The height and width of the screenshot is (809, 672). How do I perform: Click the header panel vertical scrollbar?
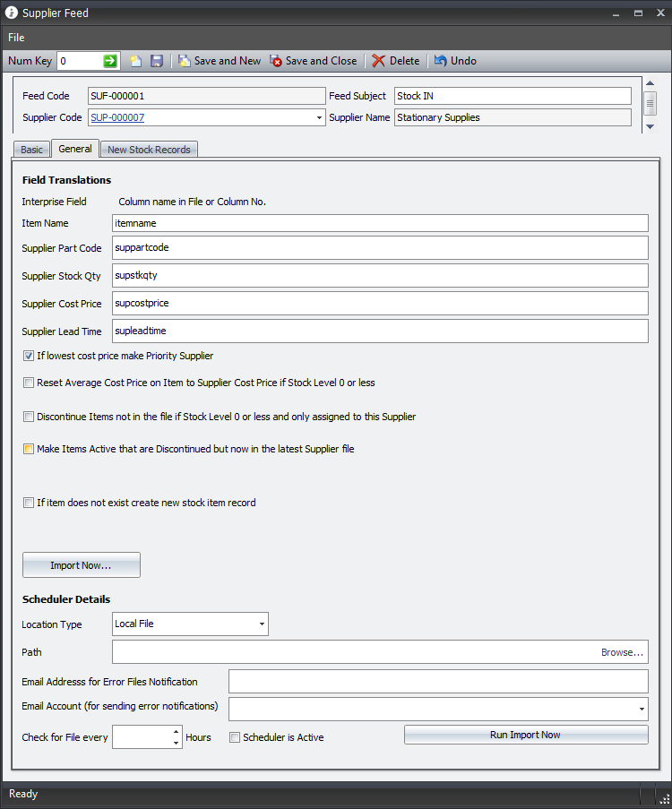click(650, 103)
